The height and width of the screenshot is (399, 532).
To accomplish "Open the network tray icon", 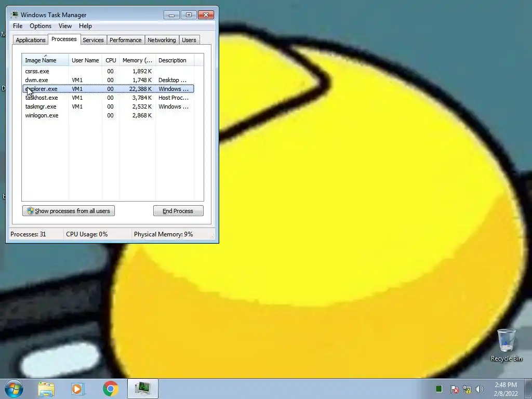I will (467, 389).
